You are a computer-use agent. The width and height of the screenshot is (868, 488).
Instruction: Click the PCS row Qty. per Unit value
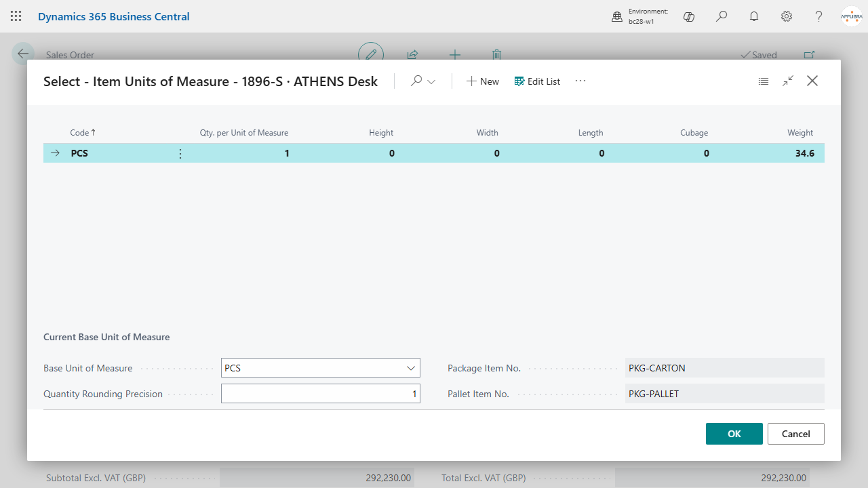click(287, 153)
